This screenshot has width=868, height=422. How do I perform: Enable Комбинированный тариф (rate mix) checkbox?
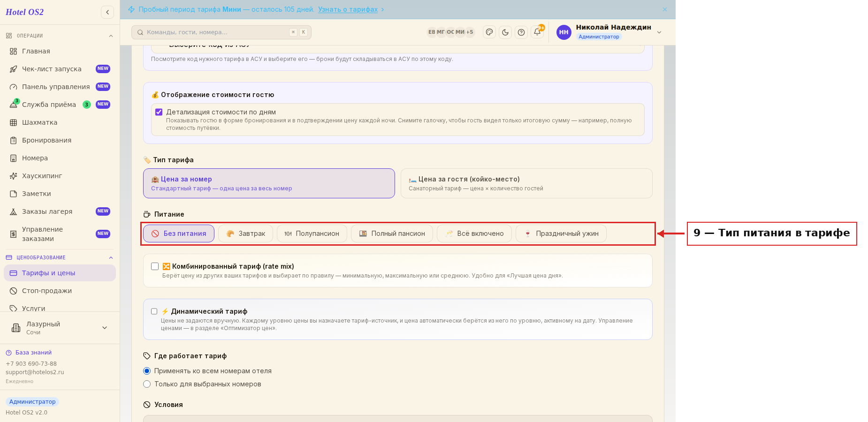[x=155, y=266]
